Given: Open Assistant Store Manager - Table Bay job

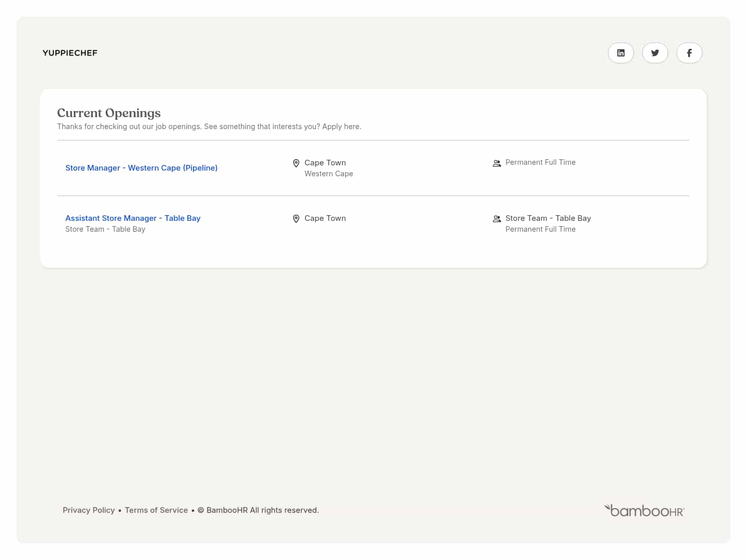Looking at the screenshot, I should (133, 218).
